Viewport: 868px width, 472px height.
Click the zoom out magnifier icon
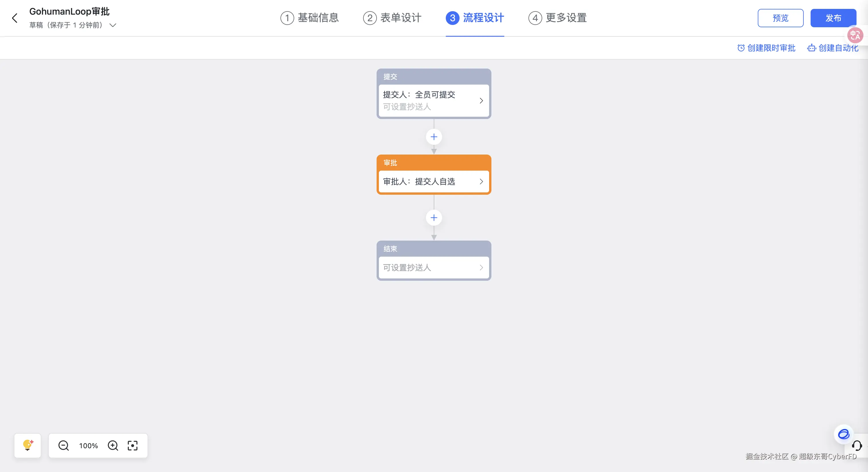[63, 445]
